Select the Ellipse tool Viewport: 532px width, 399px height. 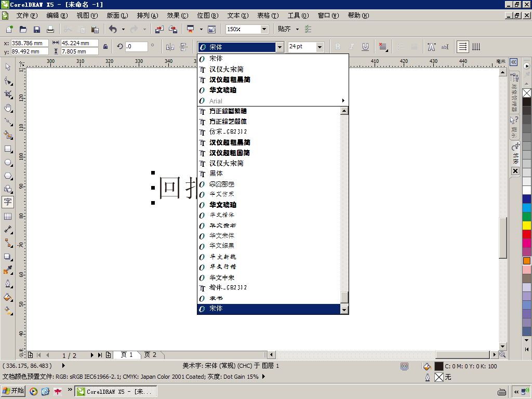coord(8,163)
